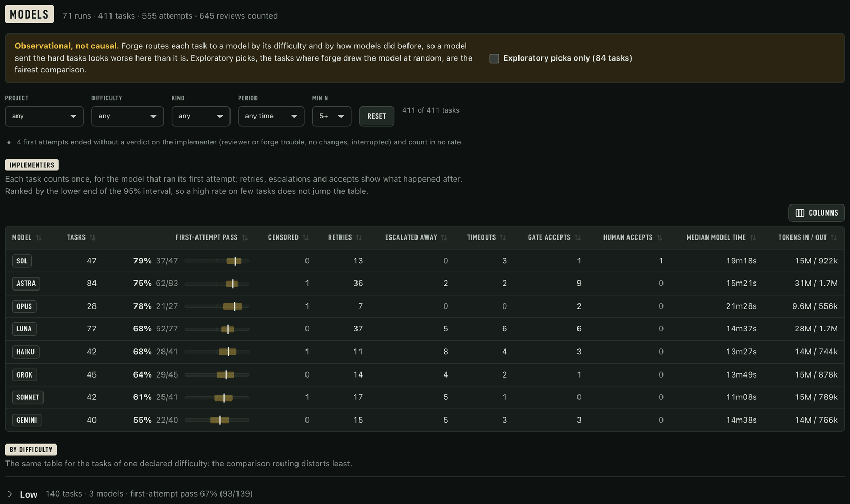The height and width of the screenshot is (504, 850).
Task: Click the LUNA model tag
Action: (x=24, y=329)
